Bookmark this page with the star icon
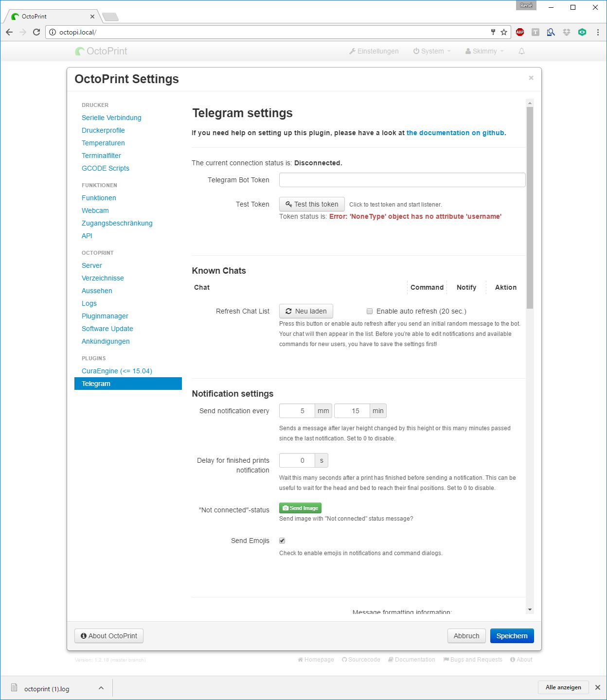The width and height of the screenshot is (607, 700). point(504,32)
